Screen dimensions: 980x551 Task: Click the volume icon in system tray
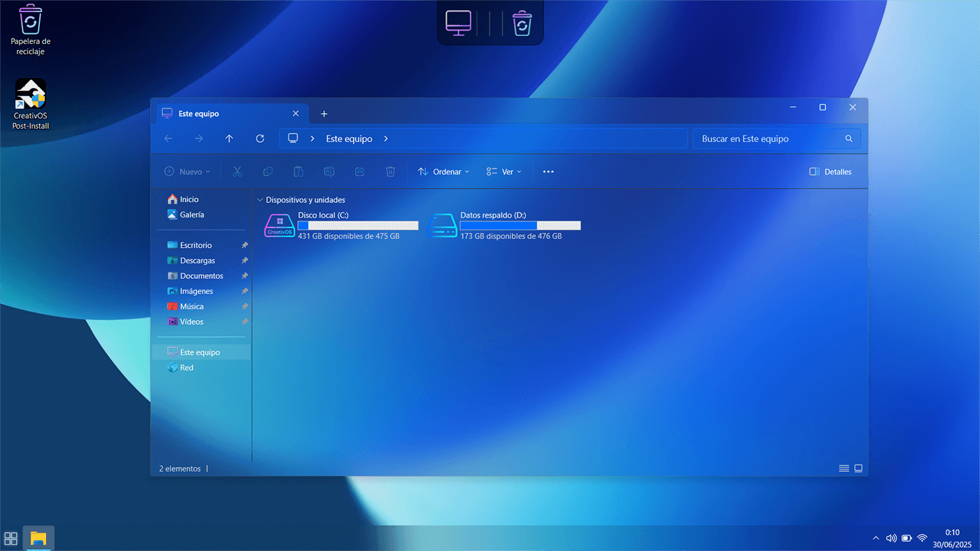(891, 539)
